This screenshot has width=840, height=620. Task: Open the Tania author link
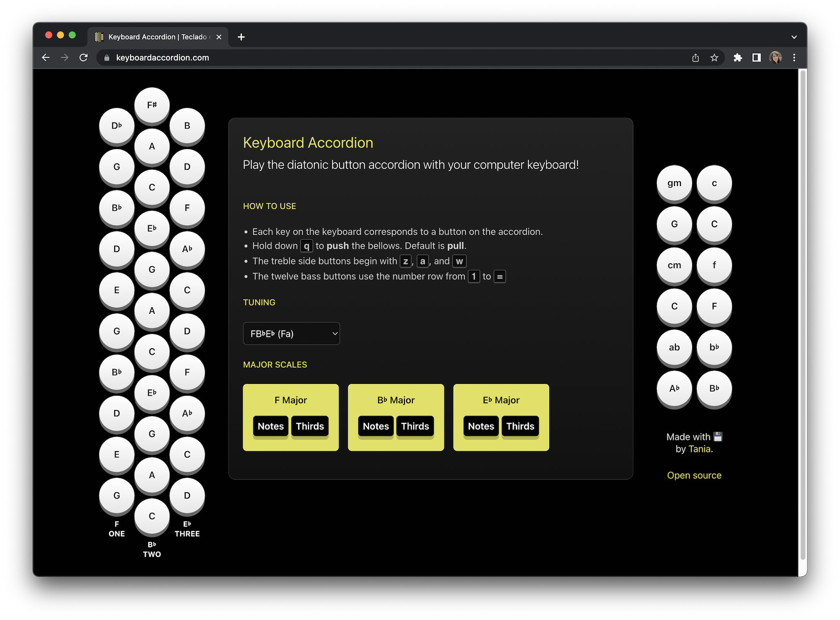[x=699, y=449]
